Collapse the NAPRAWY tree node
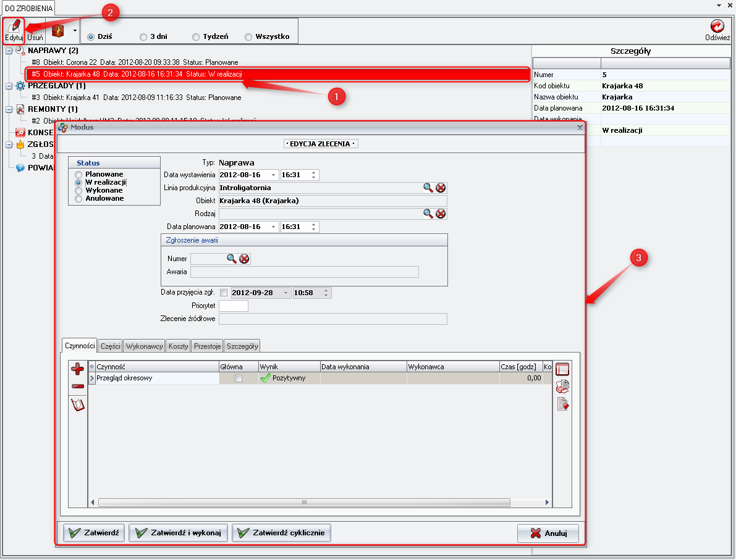This screenshot has height=560, width=736. pyautogui.click(x=9, y=51)
